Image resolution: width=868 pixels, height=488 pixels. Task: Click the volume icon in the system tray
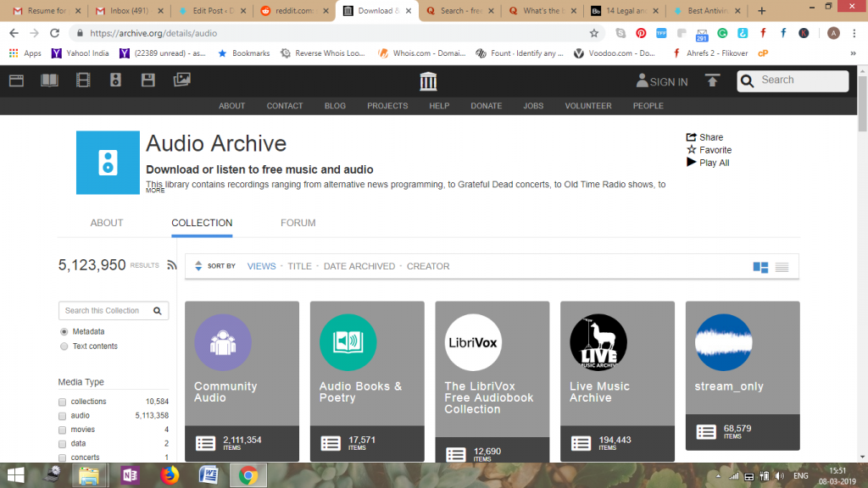tap(780, 476)
